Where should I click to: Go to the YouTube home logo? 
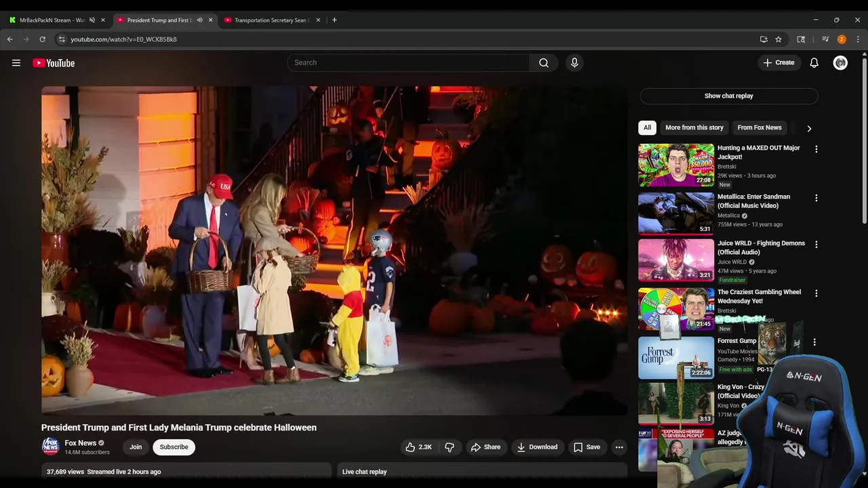54,63
